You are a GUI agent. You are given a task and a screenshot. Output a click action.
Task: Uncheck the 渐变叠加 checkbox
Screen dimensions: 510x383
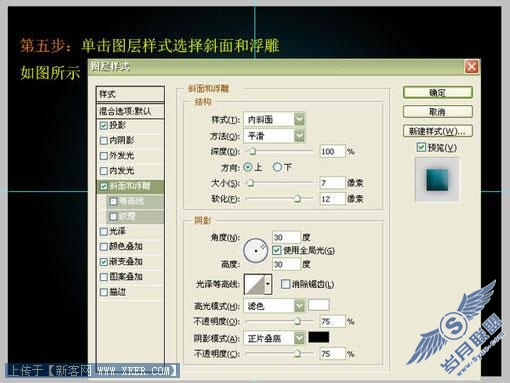point(104,262)
